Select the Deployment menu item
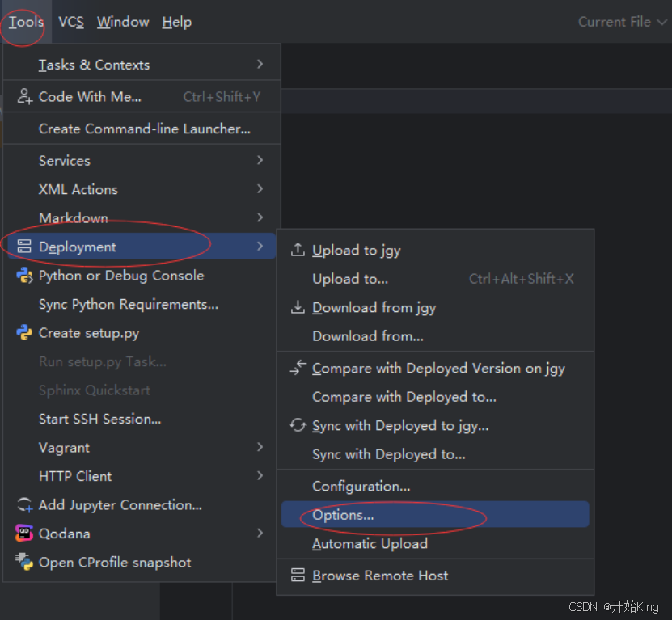 tap(142, 247)
